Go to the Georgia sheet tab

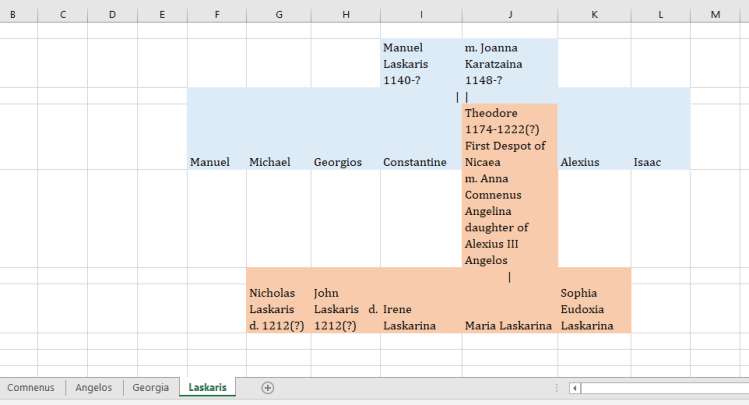150,387
